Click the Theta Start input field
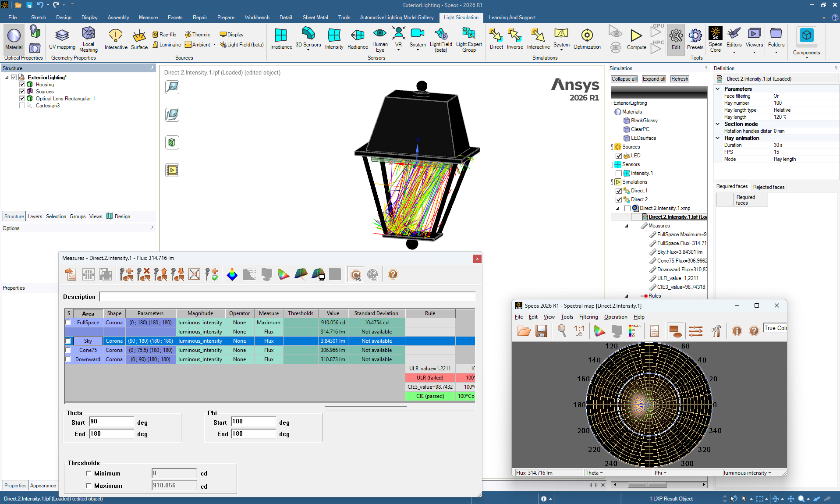 coord(111,422)
